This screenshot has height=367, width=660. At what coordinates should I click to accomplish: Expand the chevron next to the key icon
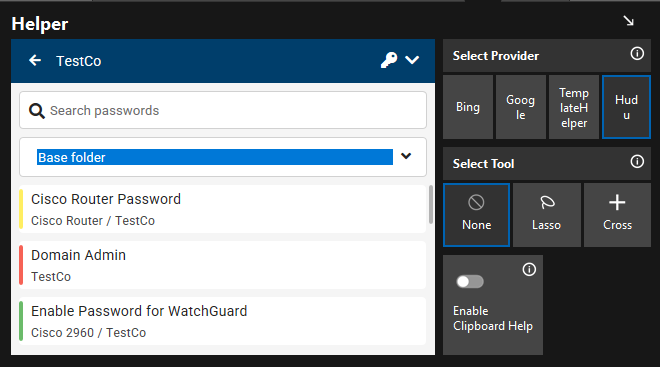click(412, 60)
